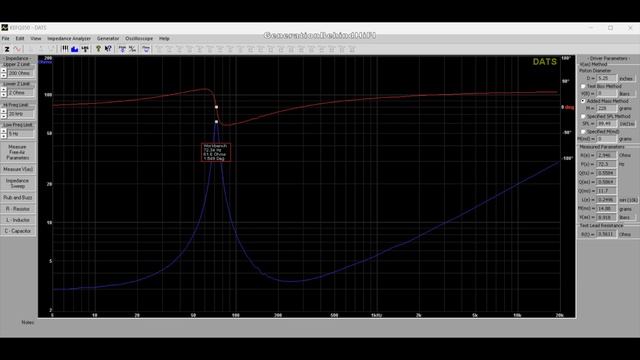Decrease the Low Freq Limit stepper
The image size is (640, 360).
pos(4,136)
